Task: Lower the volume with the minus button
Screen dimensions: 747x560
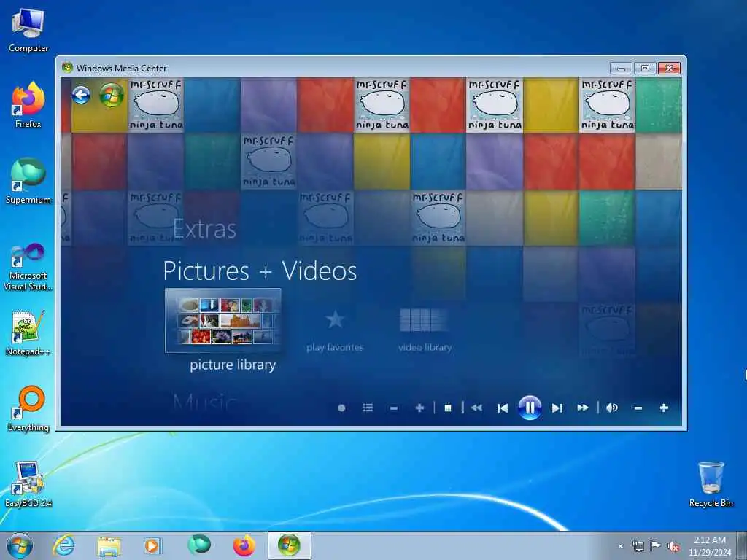Action: pyautogui.click(x=638, y=408)
